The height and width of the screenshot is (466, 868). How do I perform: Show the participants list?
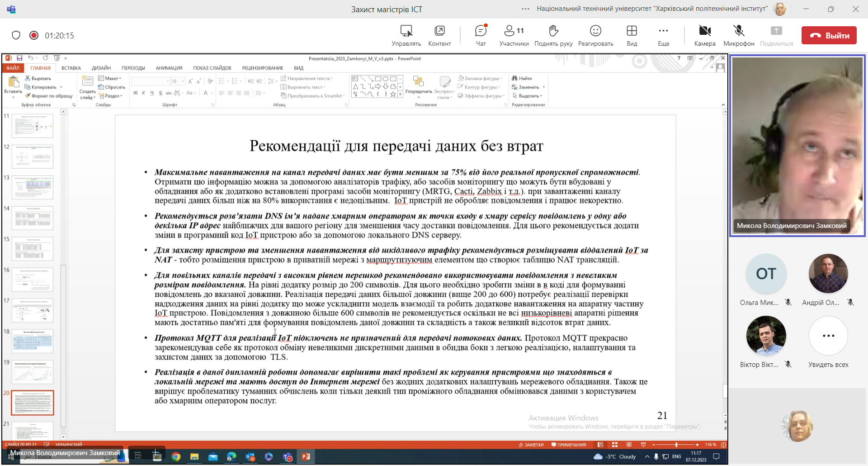(514, 35)
